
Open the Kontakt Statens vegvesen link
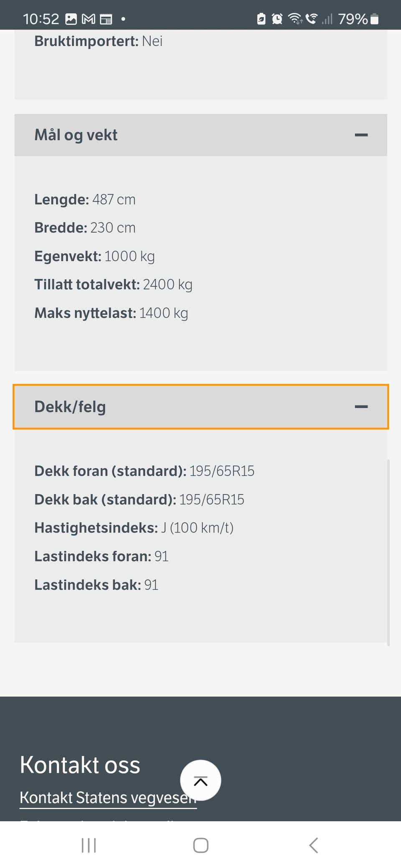coord(108,797)
